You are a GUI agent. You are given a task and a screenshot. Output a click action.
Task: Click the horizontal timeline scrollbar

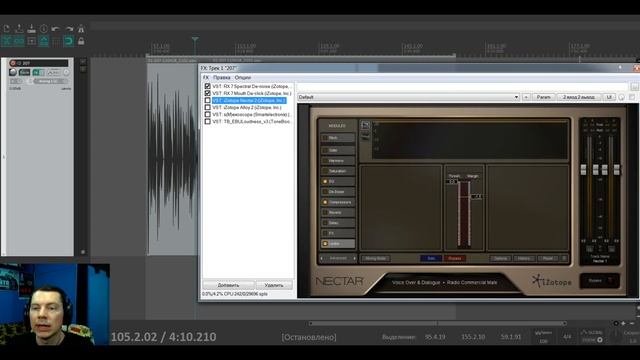(x=437, y=323)
